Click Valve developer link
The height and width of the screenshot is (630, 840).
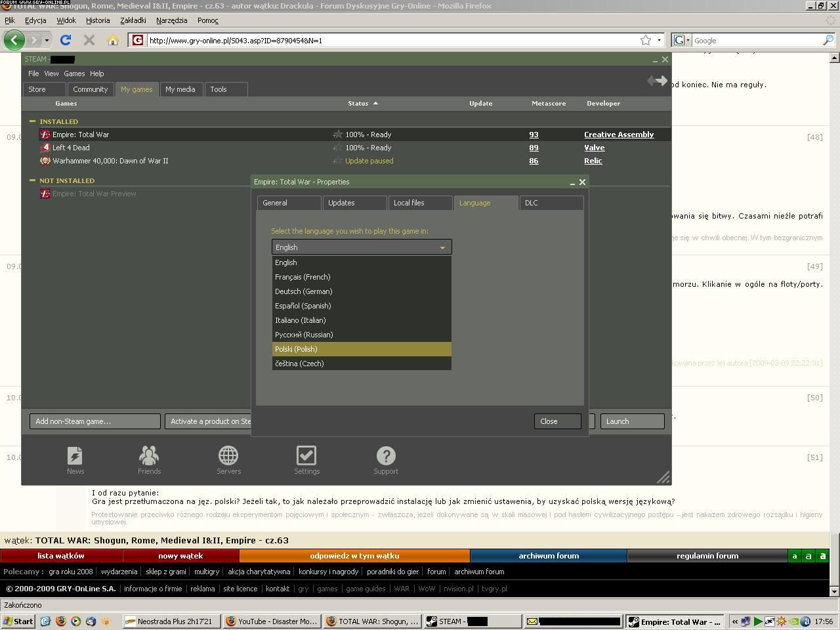(595, 148)
